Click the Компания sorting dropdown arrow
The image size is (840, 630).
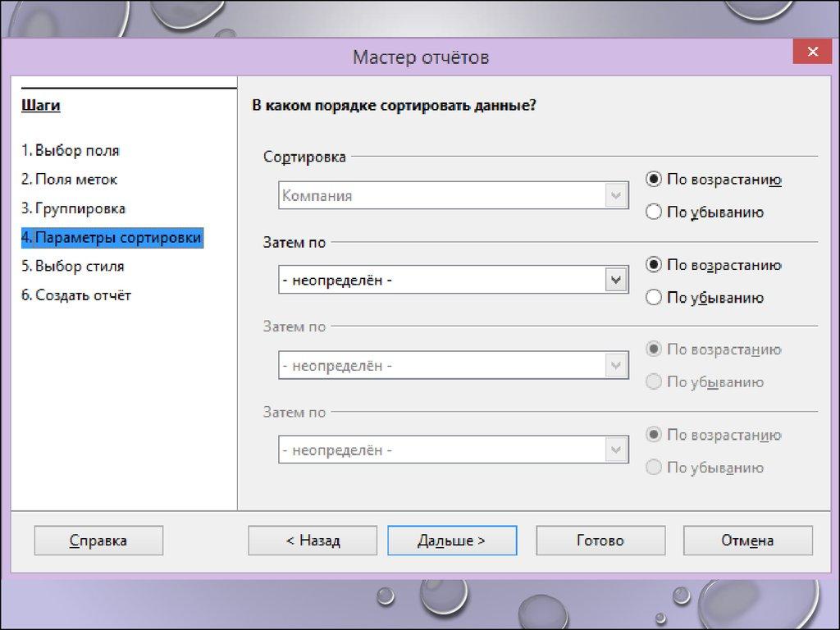[616, 196]
